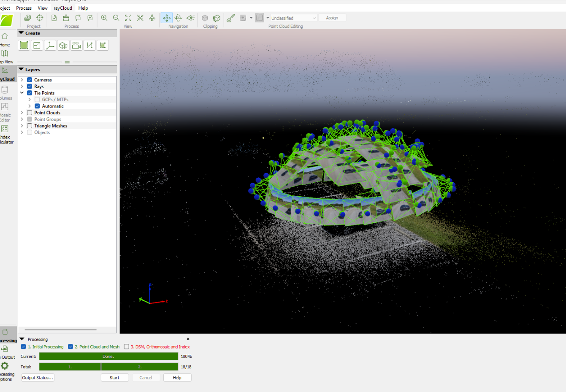Check the DSM, Orthomosaic and Index step
This screenshot has width=566, height=392.
[126, 347]
